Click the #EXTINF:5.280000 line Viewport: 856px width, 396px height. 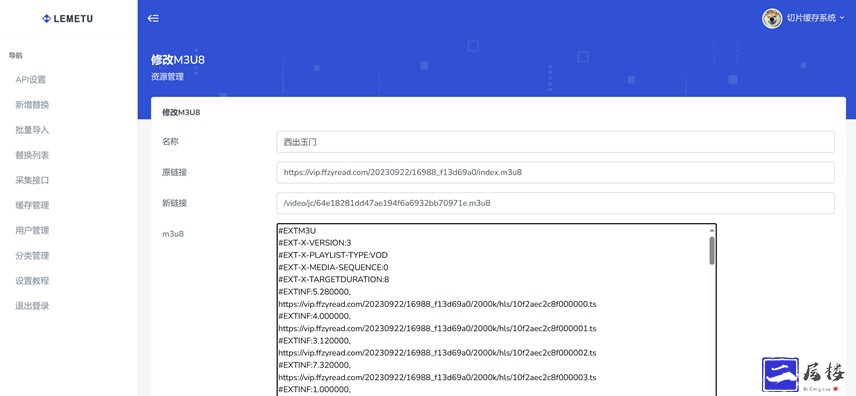[x=314, y=292]
